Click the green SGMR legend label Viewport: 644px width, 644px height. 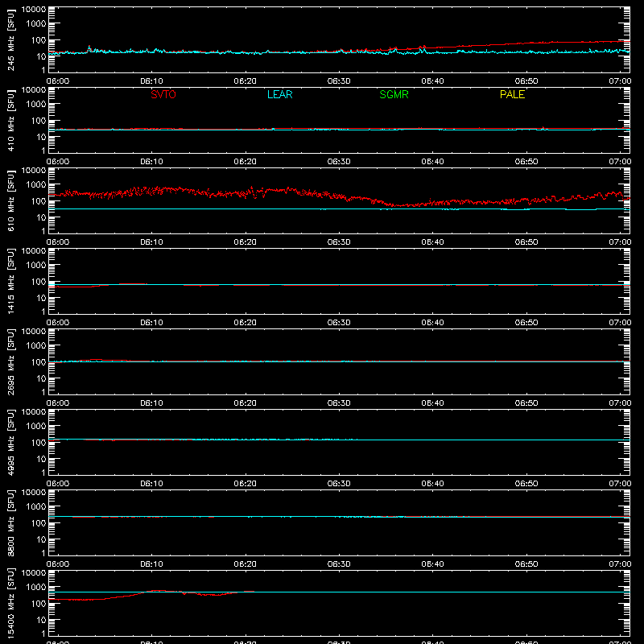click(394, 94)
